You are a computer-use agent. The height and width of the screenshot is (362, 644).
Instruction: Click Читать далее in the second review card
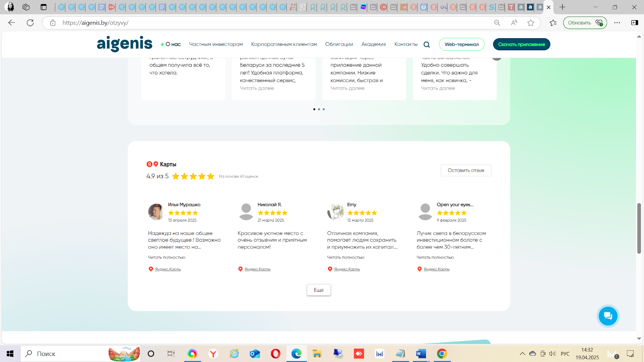click(x=257, y=88)
